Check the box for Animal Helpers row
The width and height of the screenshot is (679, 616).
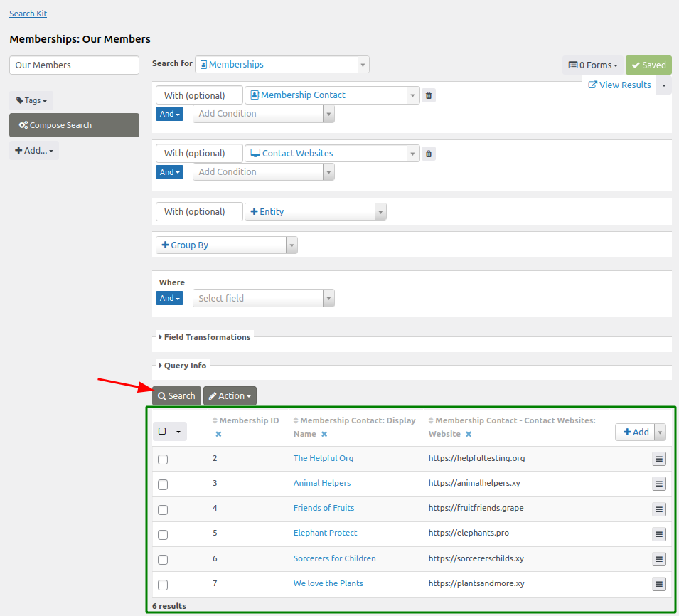[x=163, y=484]
